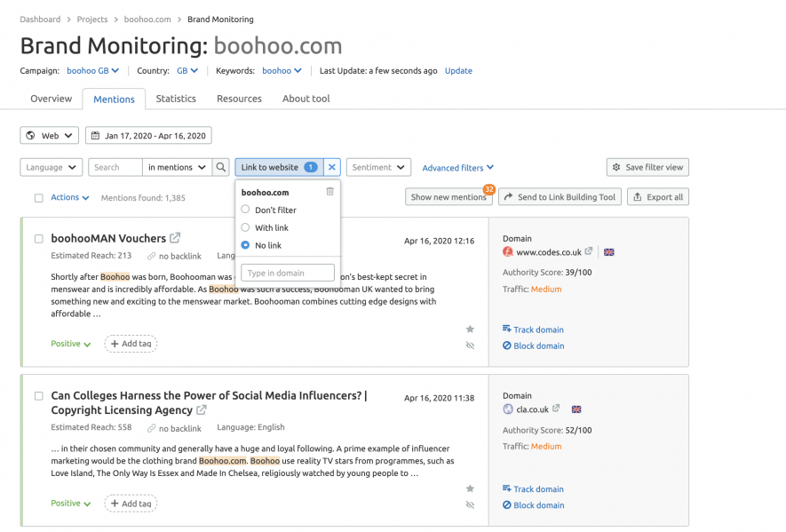Hide the Copyright Licensing Agency mention
The width and height of the screenshot is (786, 532).
click(470, 505)
